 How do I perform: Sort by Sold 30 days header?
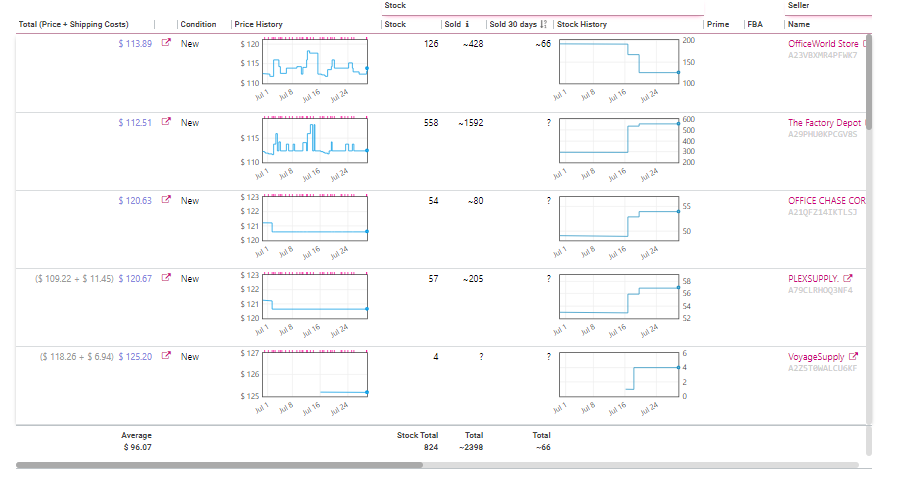click(x=513, y=24)
